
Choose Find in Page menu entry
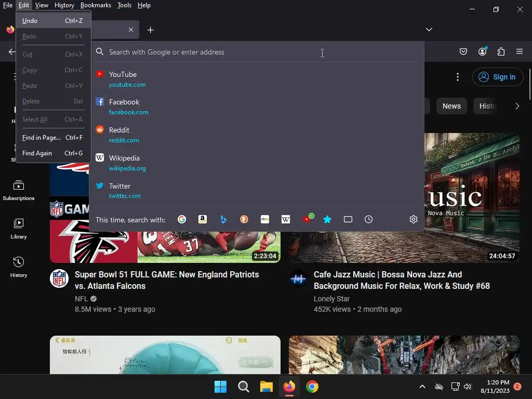[x=54, y=138]
